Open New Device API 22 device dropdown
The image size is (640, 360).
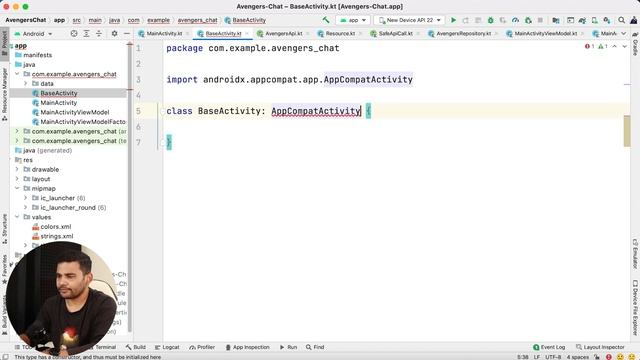click(x=410, y=20)
